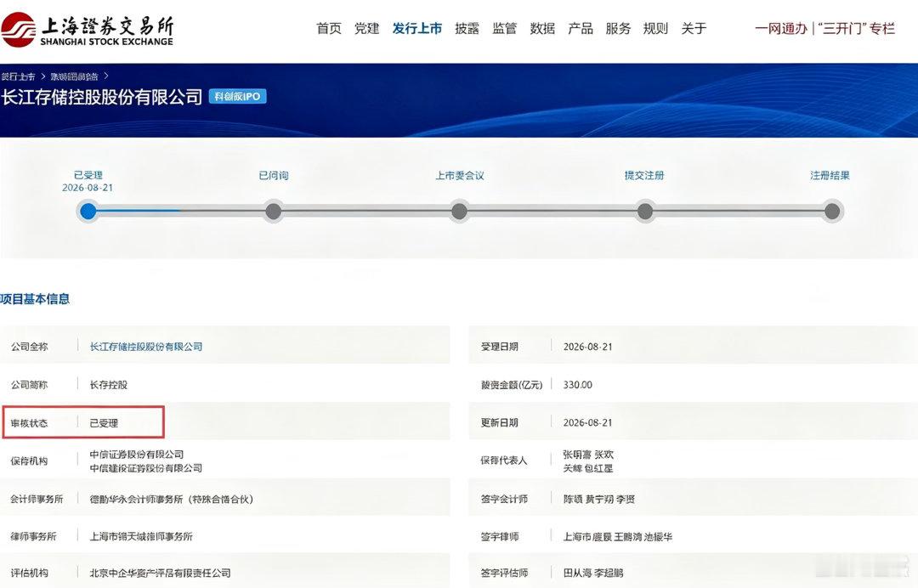Open the 监管 menu item

[x=505, y=28]
